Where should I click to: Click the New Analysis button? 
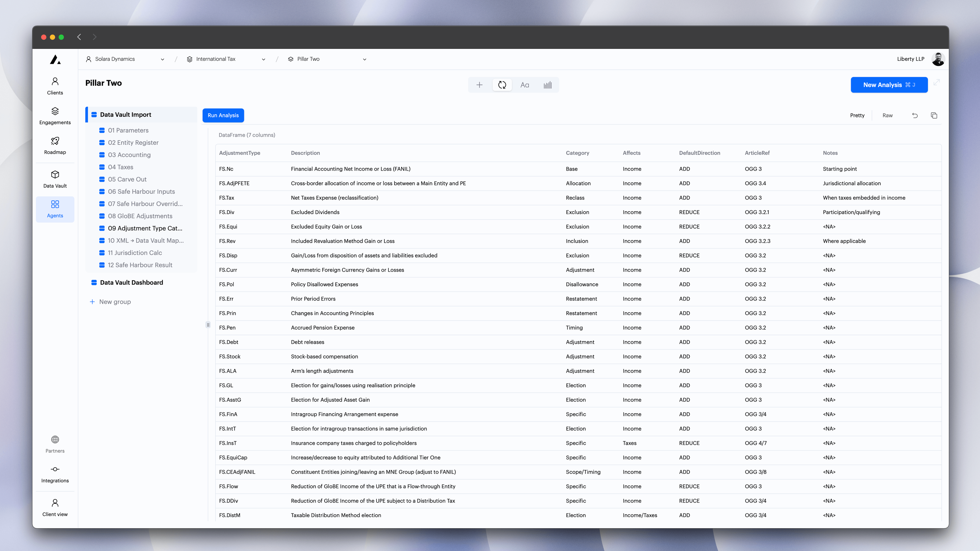point(889,85)
